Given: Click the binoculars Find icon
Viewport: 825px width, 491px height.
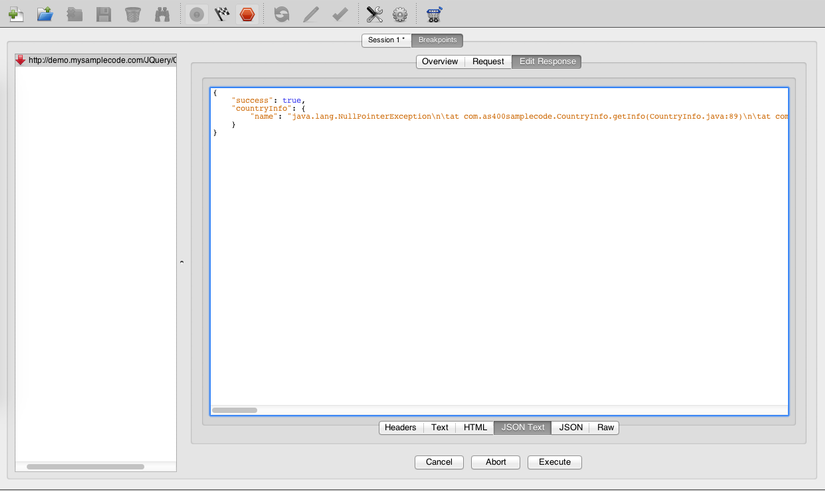Looking at the screenshot, I should 162,14.
